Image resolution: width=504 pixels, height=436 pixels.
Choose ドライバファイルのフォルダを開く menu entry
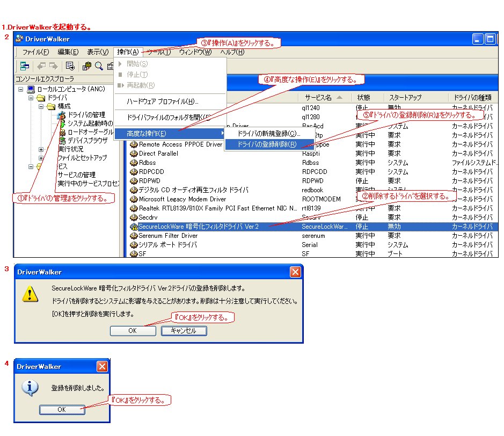[x=170, y=118]
